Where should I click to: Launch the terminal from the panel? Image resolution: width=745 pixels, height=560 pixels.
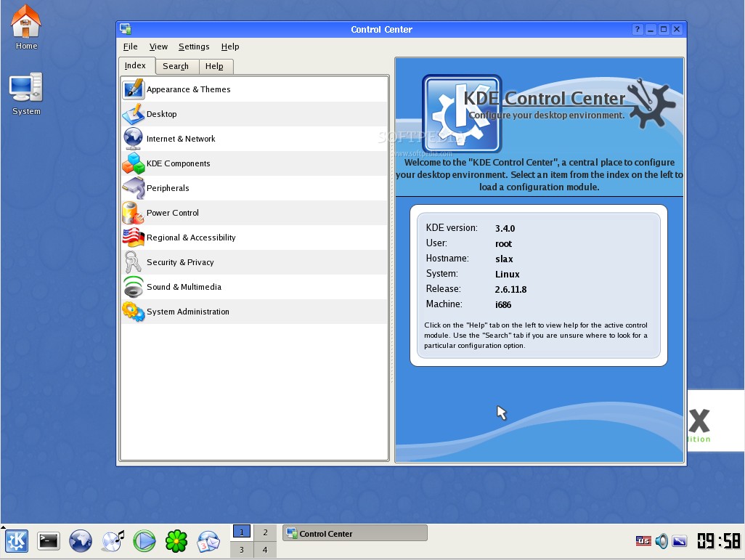click(49, 541)
